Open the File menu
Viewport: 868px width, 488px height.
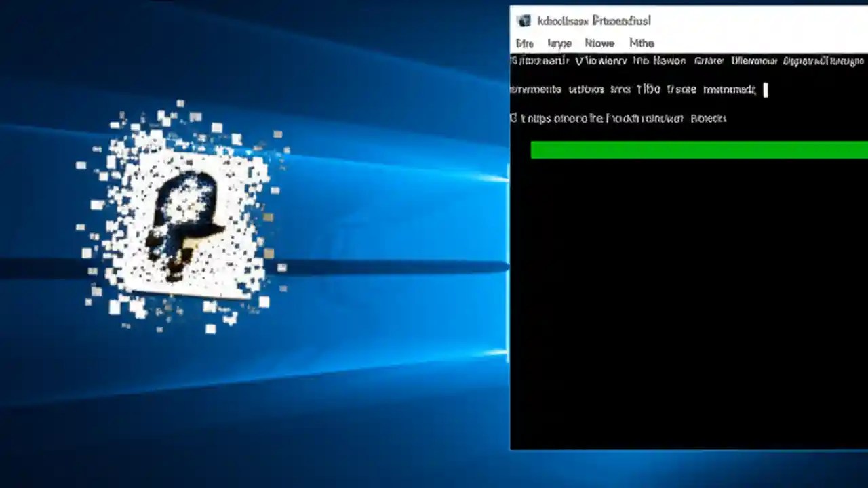point(524,43)
